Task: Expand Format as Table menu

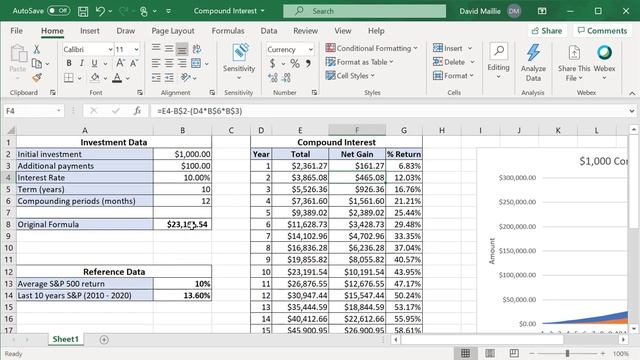Action: (x=359, y=62)
